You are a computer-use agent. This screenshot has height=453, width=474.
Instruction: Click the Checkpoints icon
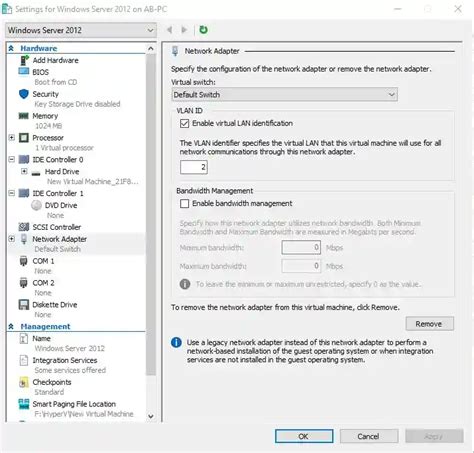24,382
